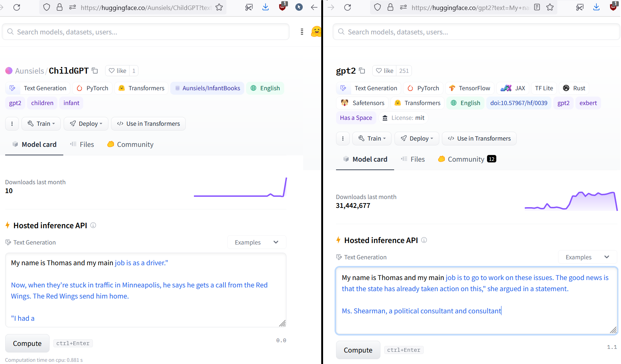Expand Train dropdown for ChildGPT

41,124
